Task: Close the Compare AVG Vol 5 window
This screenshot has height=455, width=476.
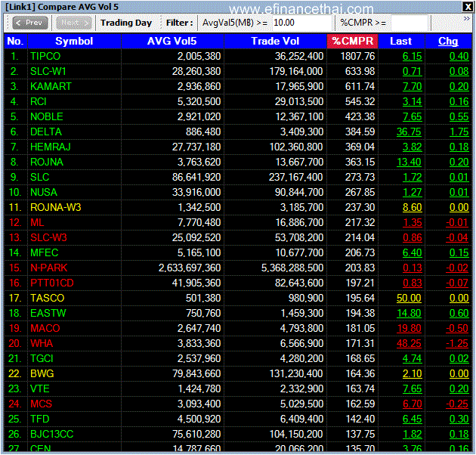Action: [x=467, y=7]
